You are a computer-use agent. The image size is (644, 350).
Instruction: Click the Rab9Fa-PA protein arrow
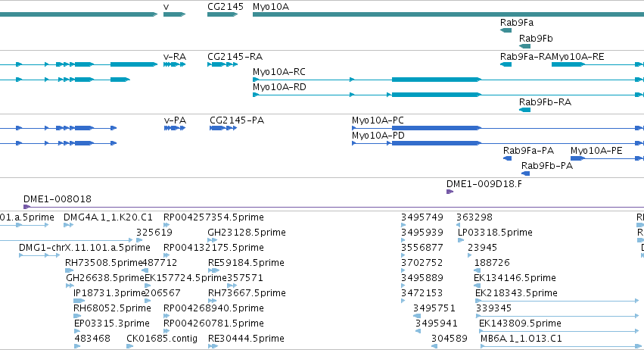(x=507, y=158)
